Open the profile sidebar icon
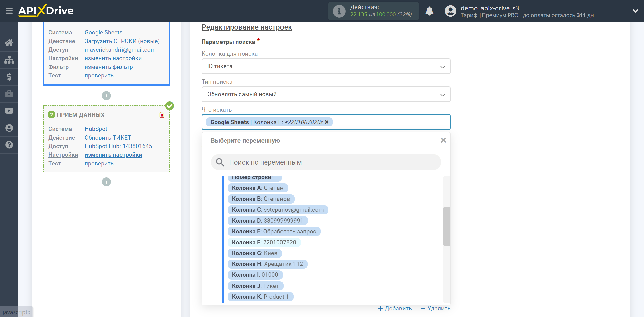This screenshot has width=644, height=317. 9,128
